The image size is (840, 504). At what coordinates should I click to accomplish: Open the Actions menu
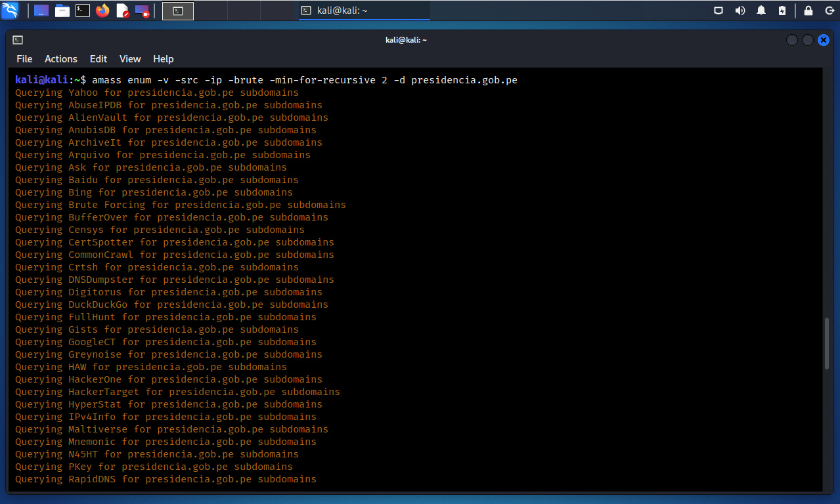click(61, 59)
